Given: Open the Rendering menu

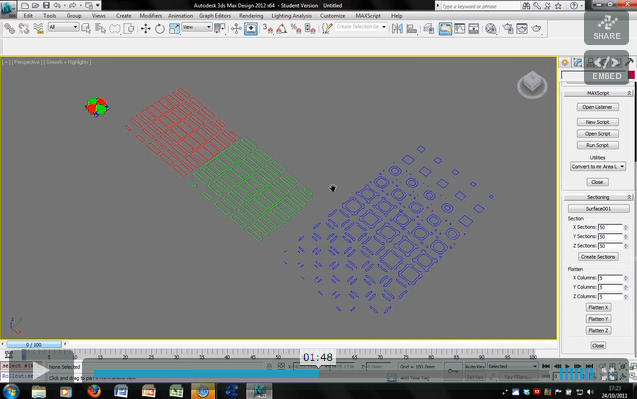Looking at the screenshot, I should click(251, 16).
